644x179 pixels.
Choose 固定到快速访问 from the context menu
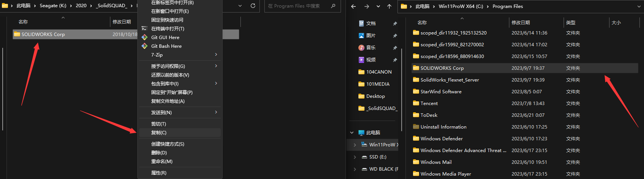[180, 20]
